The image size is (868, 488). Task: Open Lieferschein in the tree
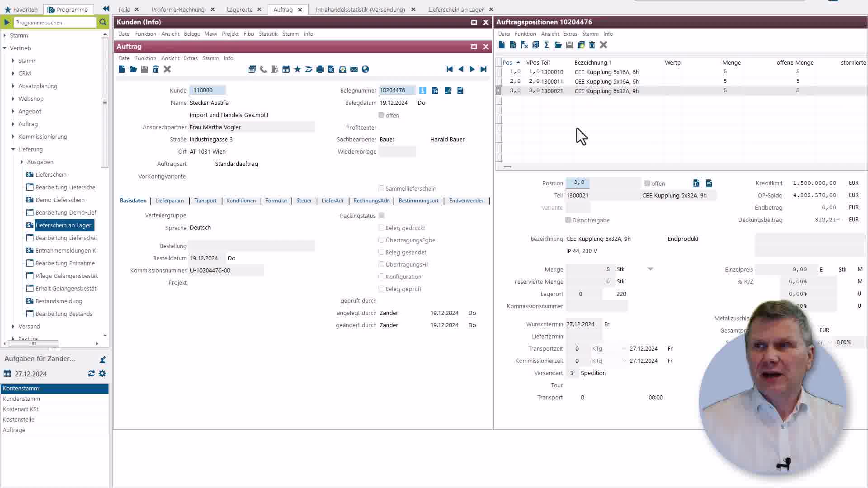51,174
